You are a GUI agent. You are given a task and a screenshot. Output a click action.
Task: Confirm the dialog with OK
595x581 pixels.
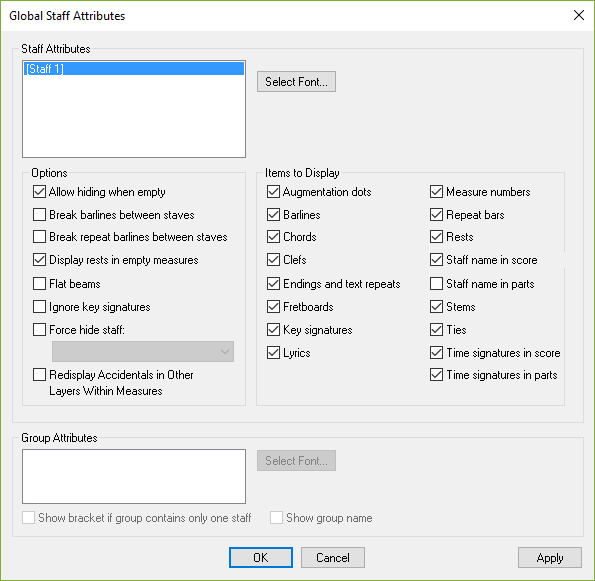(261, 557)
